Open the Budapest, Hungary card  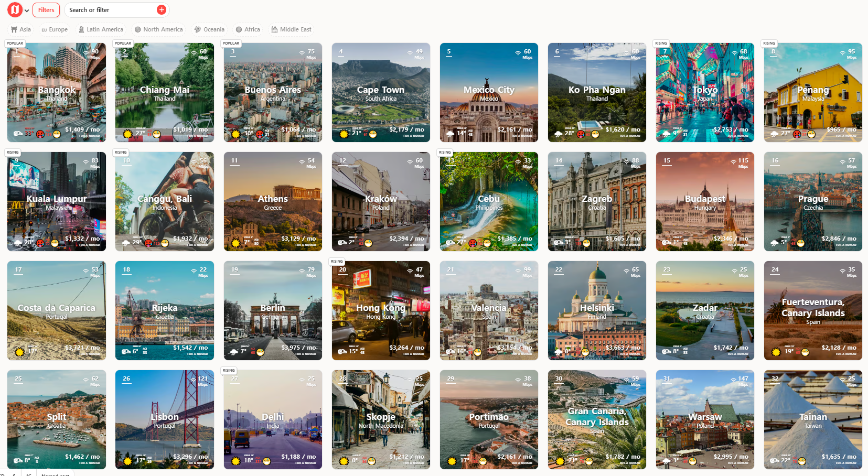(x=705, y=201)
